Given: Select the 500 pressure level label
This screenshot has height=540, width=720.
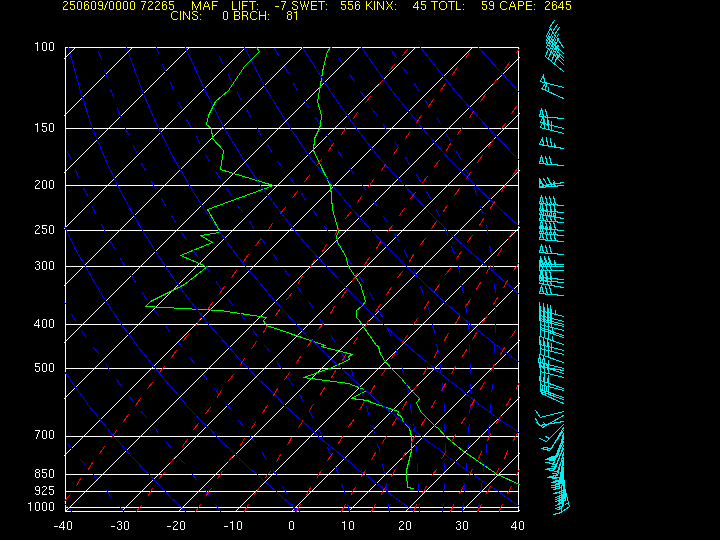Looking at the screenshot, I should [x=45, y=368].
